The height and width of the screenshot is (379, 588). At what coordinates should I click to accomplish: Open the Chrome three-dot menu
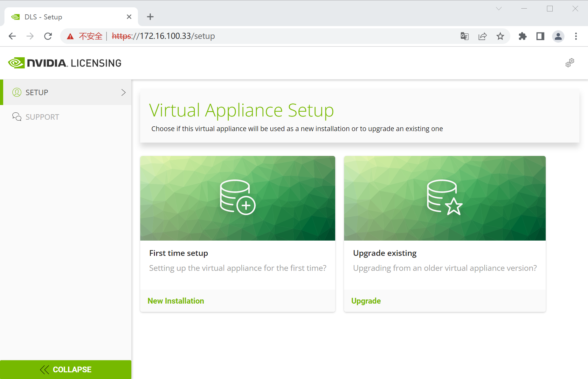coord(576,36)
